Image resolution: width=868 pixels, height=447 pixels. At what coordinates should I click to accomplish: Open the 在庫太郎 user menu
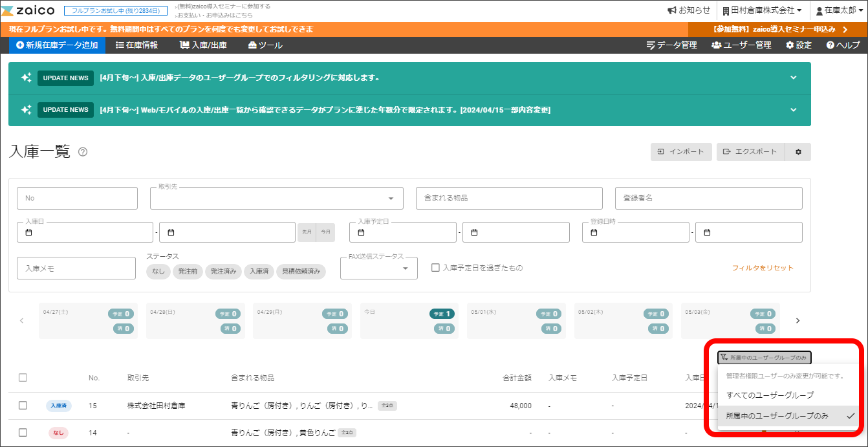tap(838, 10)
